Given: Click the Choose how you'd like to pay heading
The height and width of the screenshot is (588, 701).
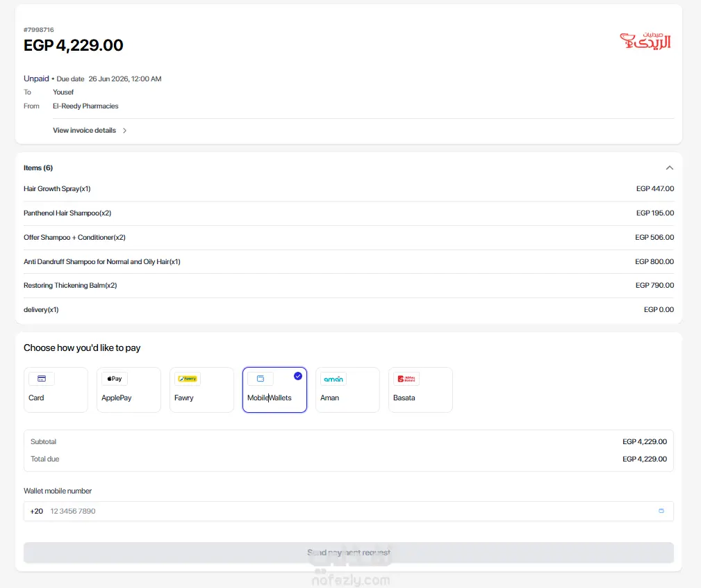Looking at the screenshot, I should pos(82,348).
